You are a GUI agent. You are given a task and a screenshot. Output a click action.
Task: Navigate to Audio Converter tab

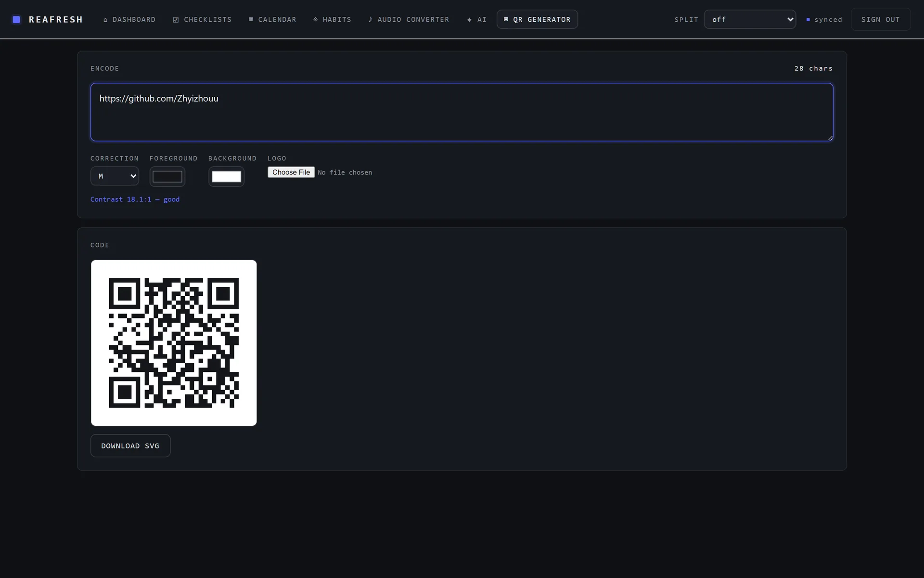[x=409, y=19]
